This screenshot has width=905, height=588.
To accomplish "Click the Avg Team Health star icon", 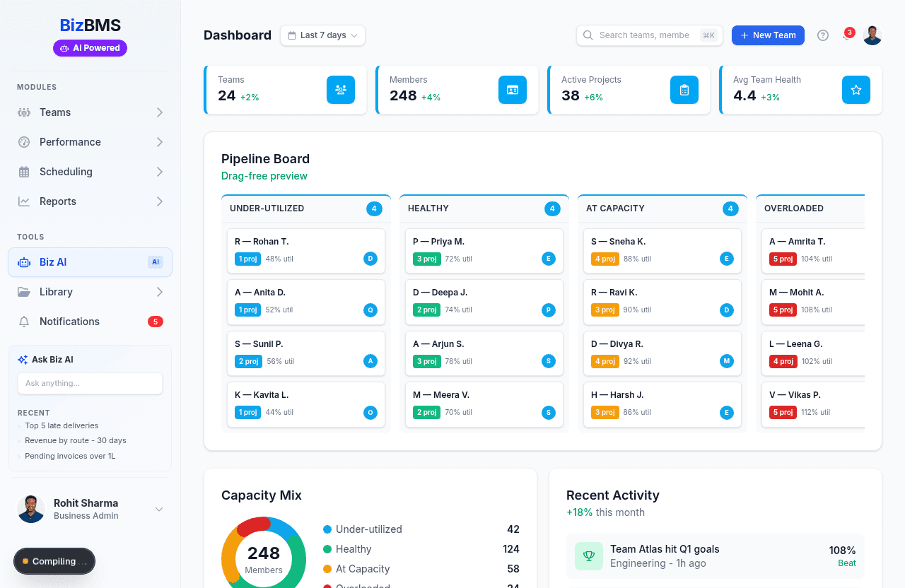I will click(x=856, y=90).
